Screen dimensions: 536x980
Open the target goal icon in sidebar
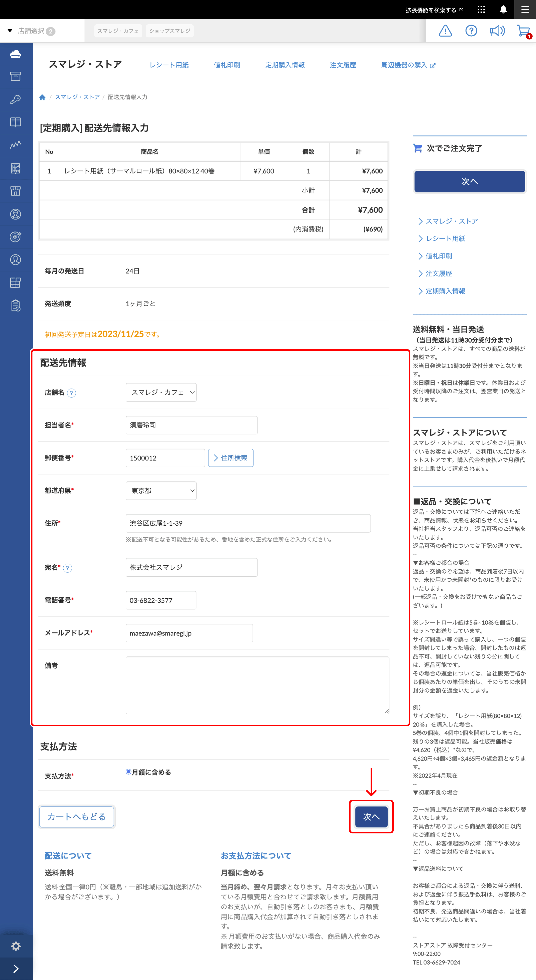pyautogui.click(x=16, y=237)
